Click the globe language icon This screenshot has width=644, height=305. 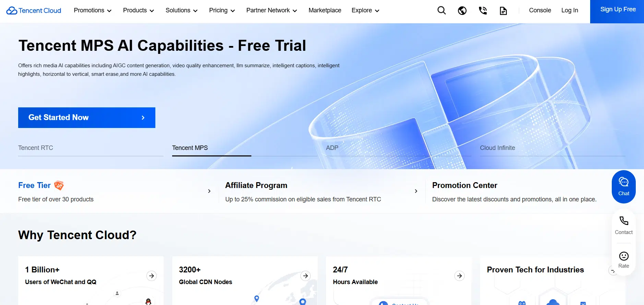point(462,11)
